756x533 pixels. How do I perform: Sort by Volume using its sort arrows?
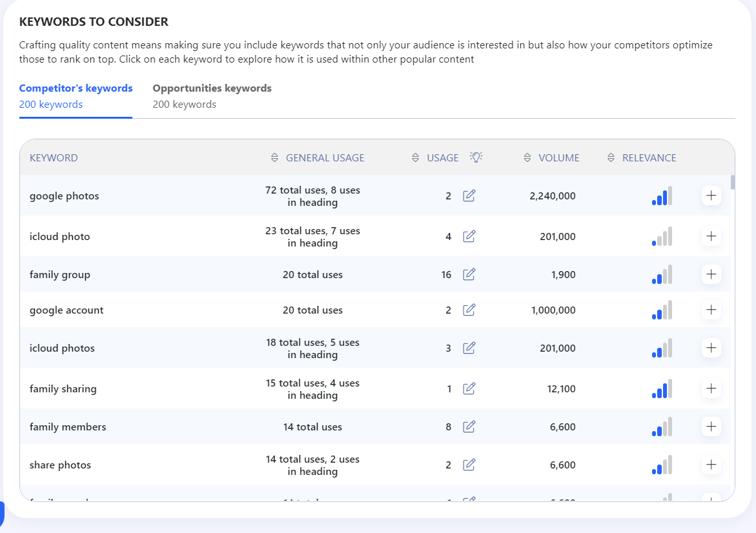[x=527, y=157]
